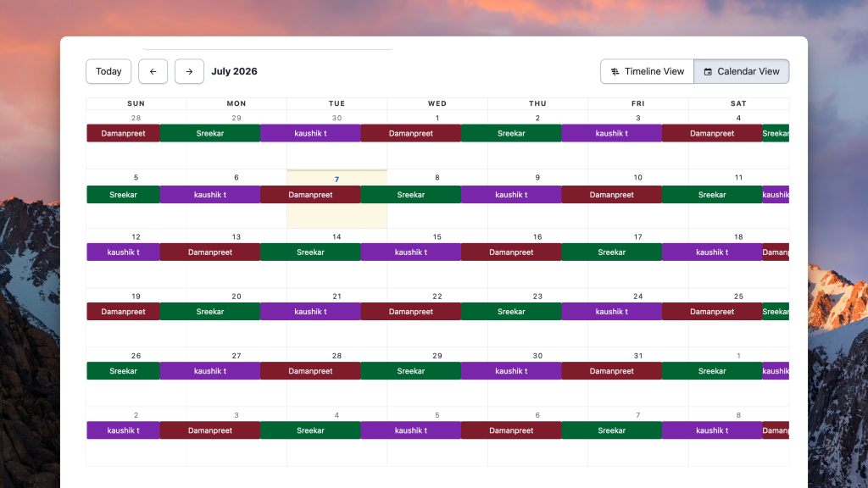Switch to Calendar View
The height and width of the screenshot is (488, 868).
pos(741,71)
